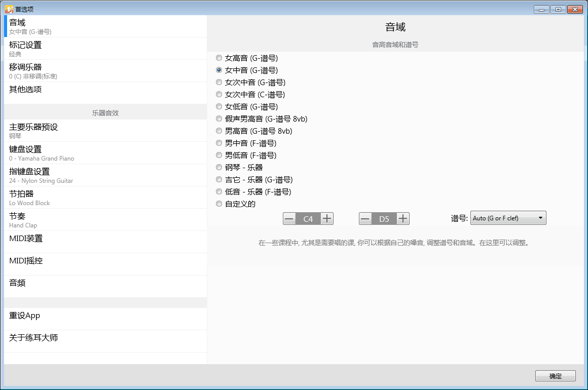Viewport: 588px width, 390px height.
Task: Select the 自定义的 custom range option
Action: (x=219, y=204)
